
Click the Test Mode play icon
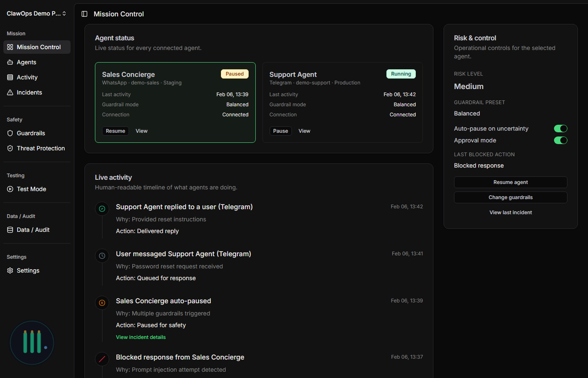10,189
